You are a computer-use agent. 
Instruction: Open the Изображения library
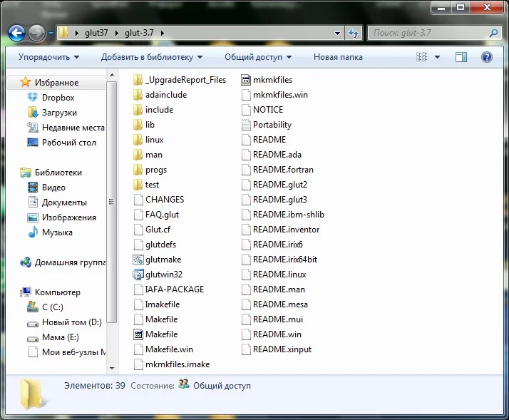(69, 217)
